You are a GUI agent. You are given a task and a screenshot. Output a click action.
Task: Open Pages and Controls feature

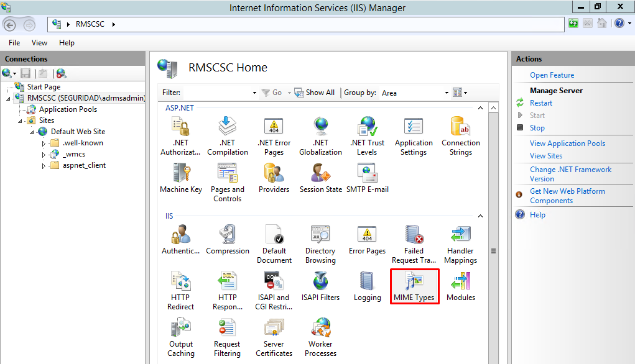[228, 183]
